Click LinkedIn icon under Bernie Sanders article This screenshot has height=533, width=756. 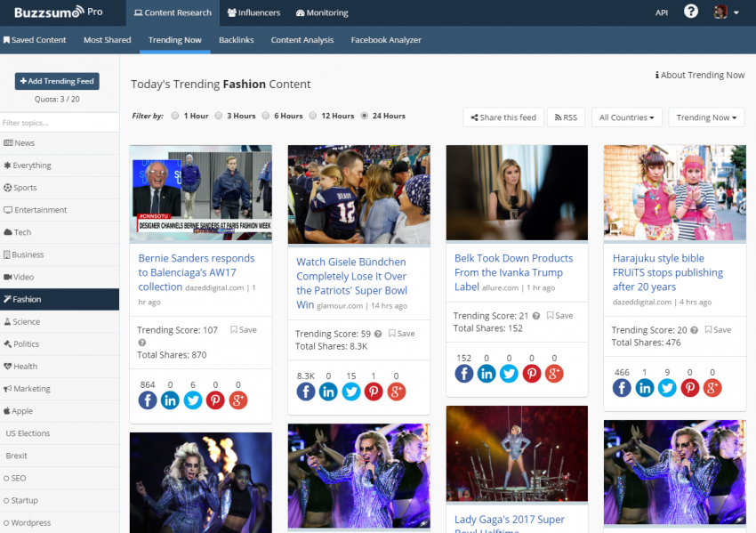click(x=170, y=400)
